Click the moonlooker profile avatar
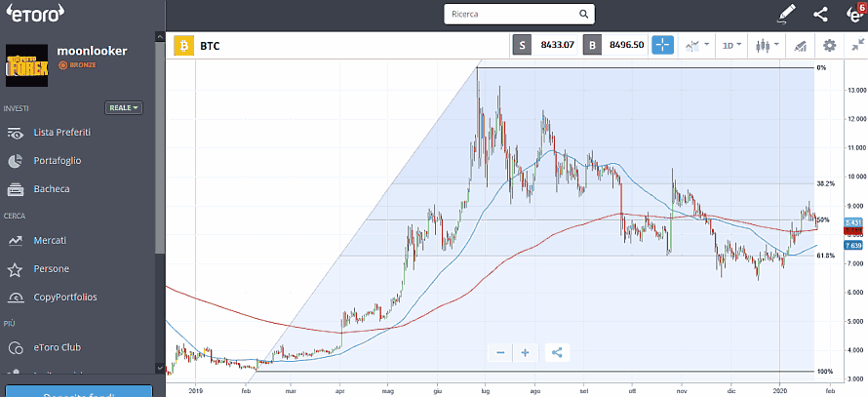Screen dimensions: 868x397 coord(26,65)
